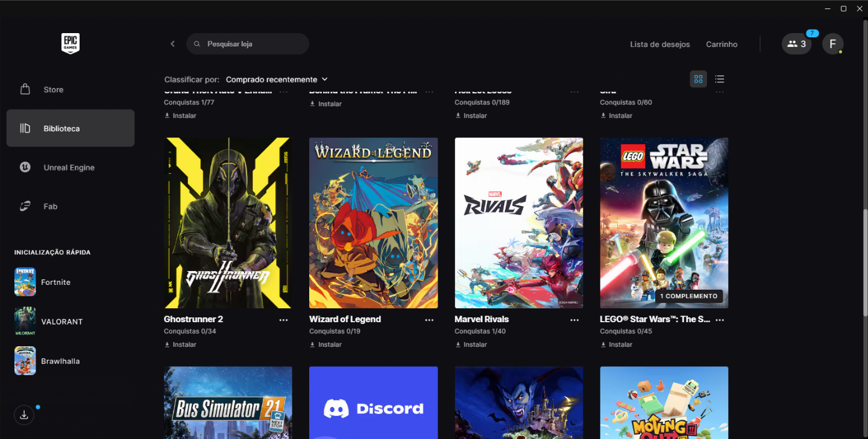
Task: Expand Comprado recentemente sort dropdown
Action: tap(277, 79)
